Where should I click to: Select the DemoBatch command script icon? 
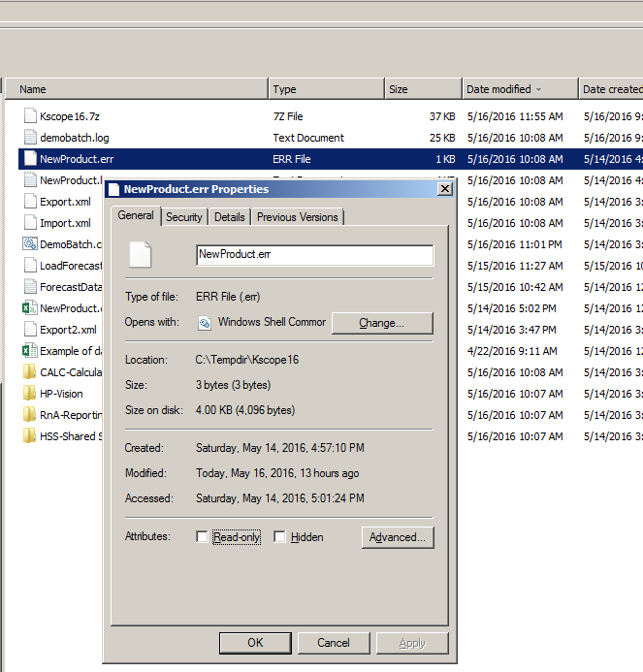pyautogui.click(x=30, y=244)
